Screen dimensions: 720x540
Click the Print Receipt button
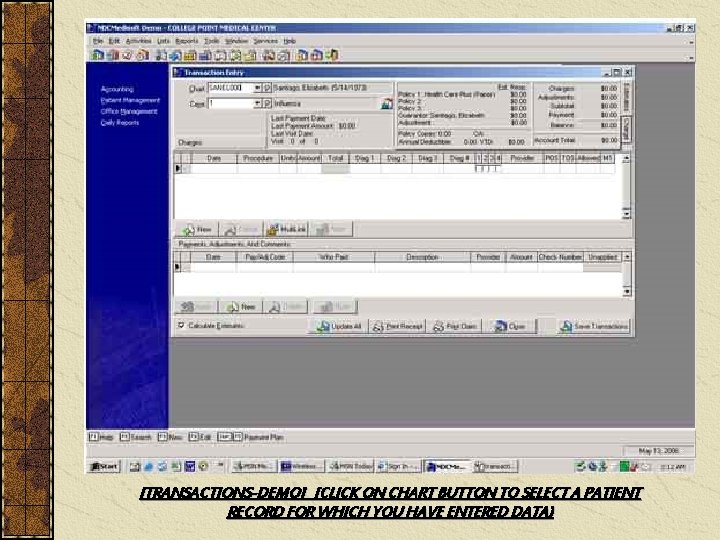(398, 326)
